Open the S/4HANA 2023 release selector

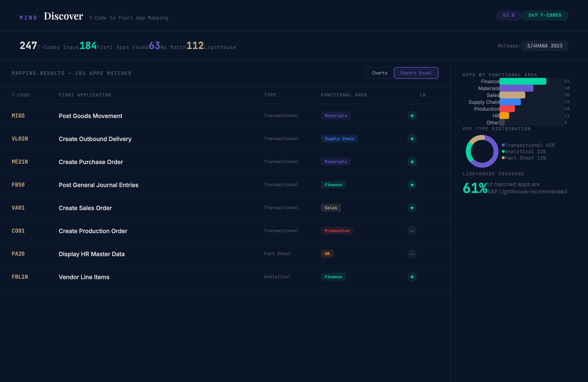click(x=545, y=46)
